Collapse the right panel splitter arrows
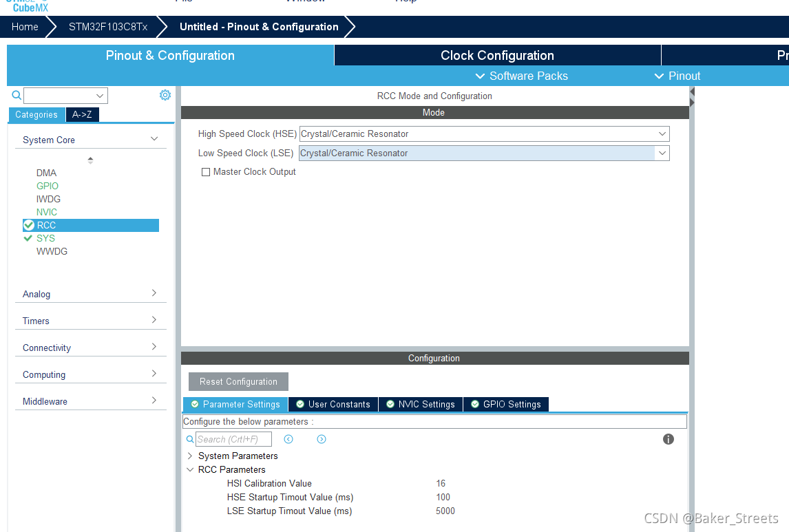 click(692, 97)
